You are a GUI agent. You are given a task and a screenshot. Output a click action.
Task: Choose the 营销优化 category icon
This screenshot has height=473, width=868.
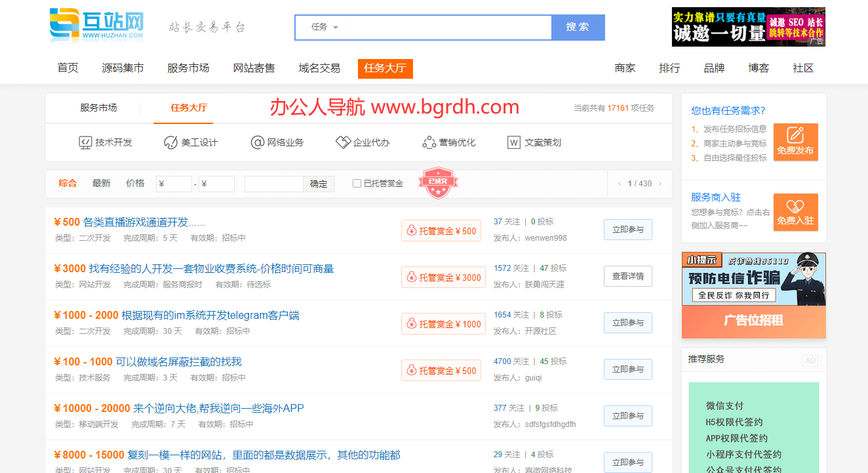tap(429, 142)
